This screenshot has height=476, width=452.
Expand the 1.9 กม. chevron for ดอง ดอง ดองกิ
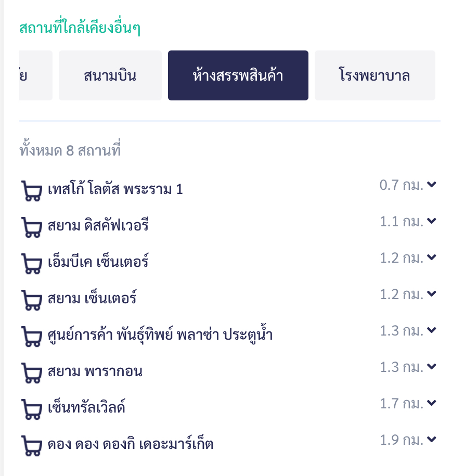coord(431,440)
